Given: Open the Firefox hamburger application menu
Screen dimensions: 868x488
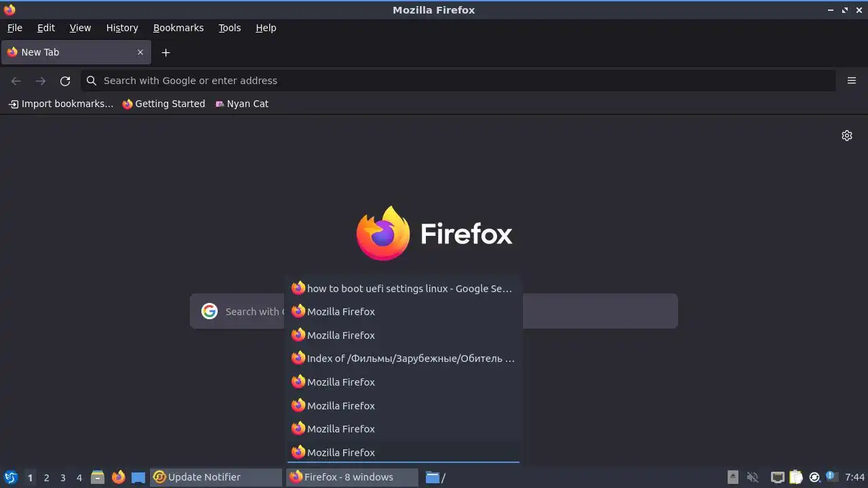Looking at the screenshot, I should pos(852,81).
